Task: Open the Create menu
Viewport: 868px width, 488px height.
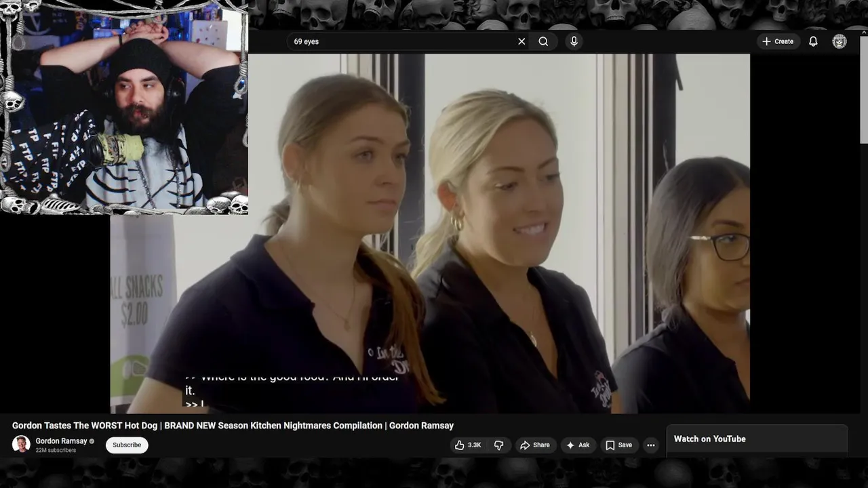Action: coord(777,41)
